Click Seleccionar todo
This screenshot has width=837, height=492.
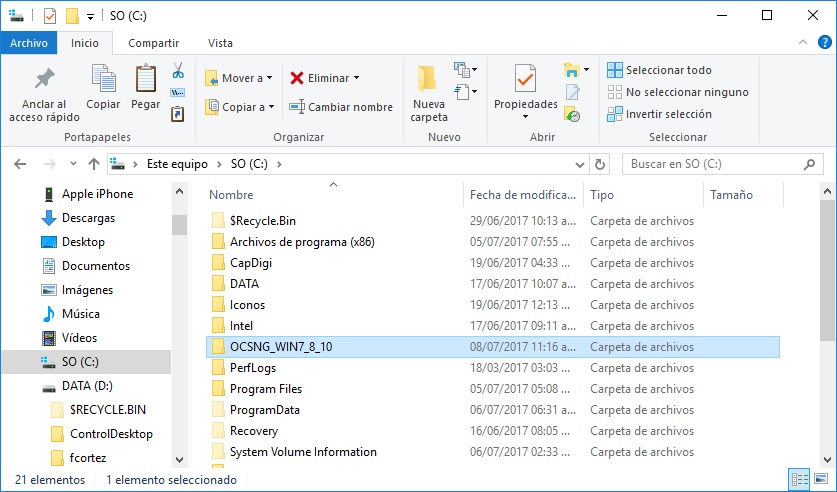point(659,70)
